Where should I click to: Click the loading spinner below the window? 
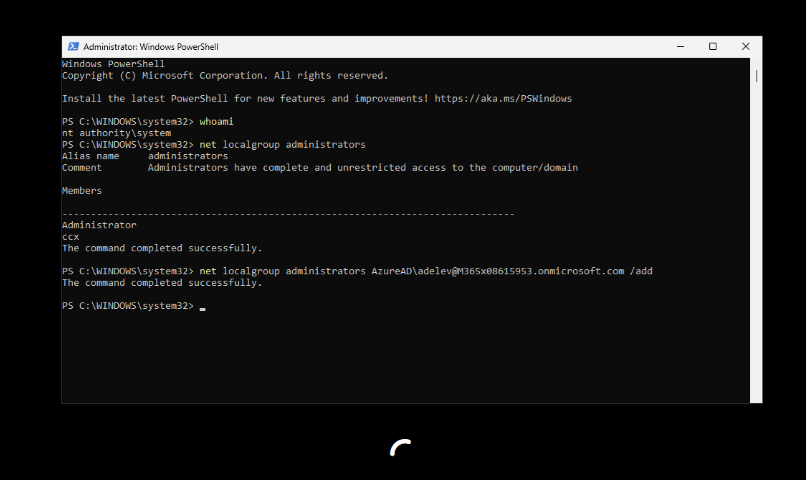[x=401, y=448]
